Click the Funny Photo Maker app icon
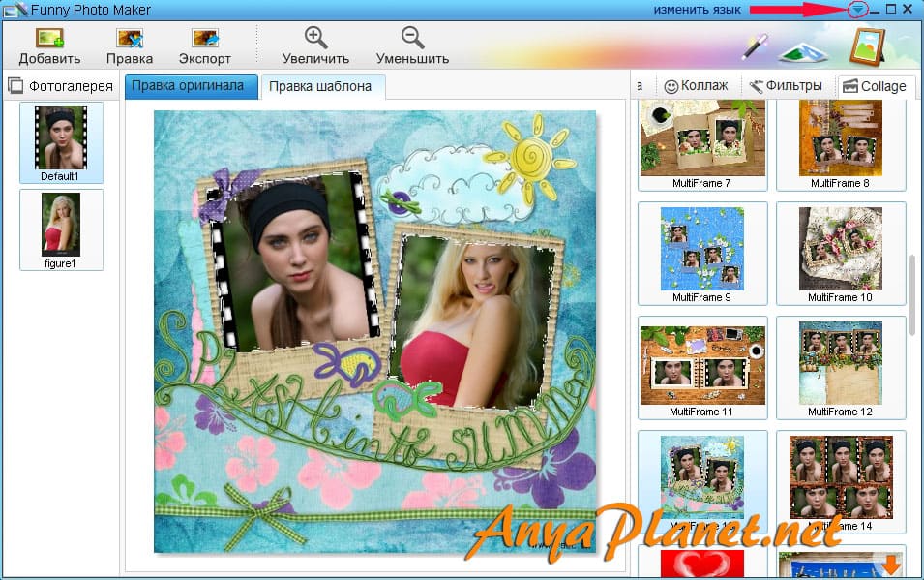924x580 pixels. pyautogui.click(x=15, y=10)
